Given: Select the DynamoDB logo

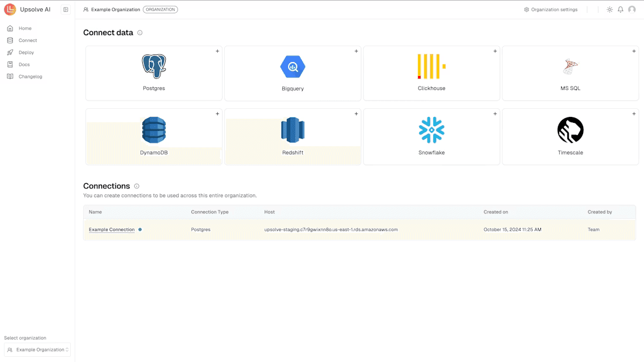Looking at the screenshot, I should pyautogui.click(x=154, y=130).
